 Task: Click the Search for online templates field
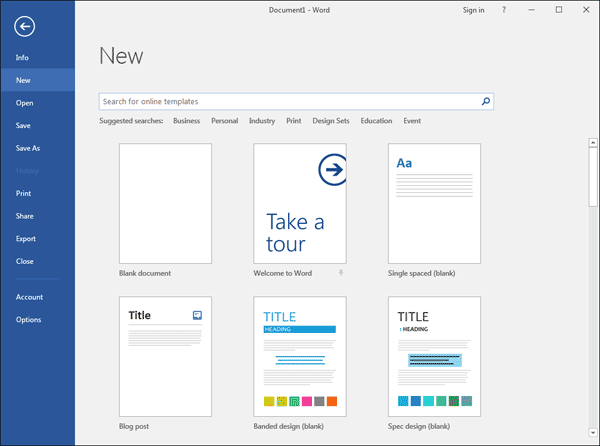[288, 101]
